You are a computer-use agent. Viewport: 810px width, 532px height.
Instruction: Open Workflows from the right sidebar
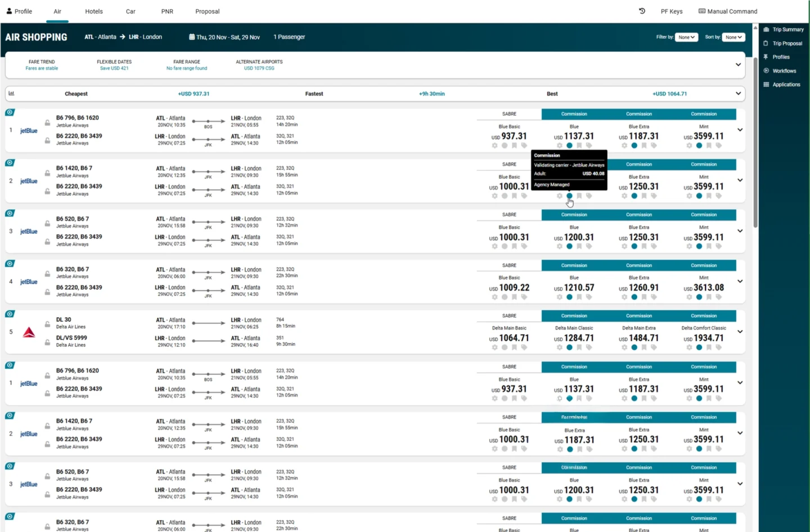click(766, 70)
